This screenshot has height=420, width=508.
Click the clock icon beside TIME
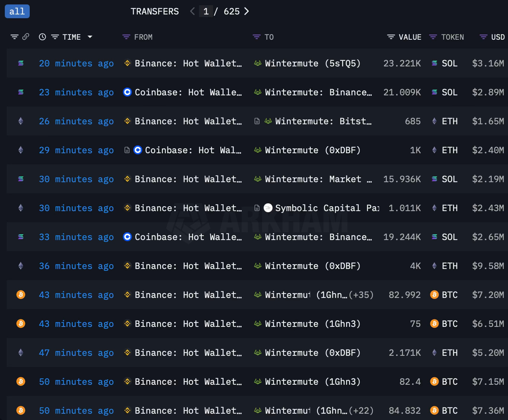point(42,37)
